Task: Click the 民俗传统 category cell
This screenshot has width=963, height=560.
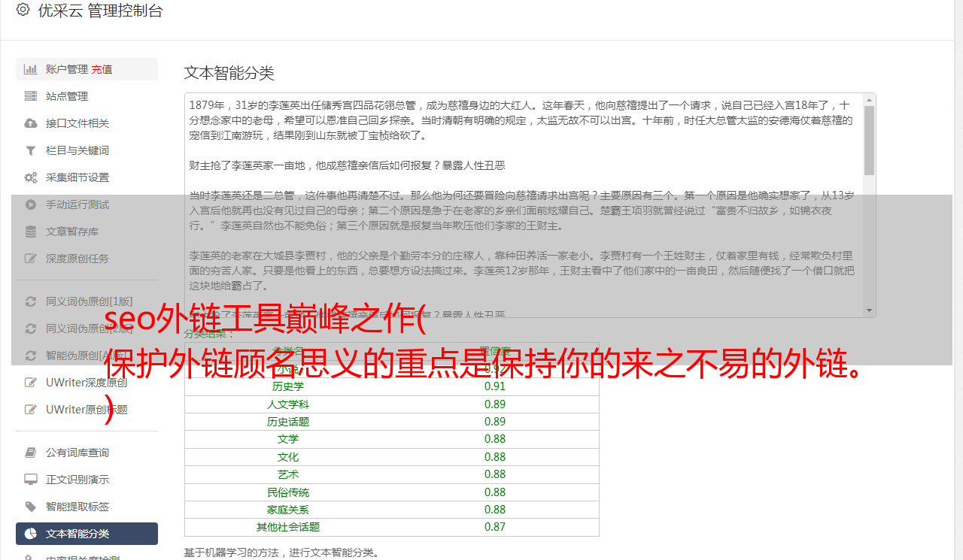Action: [288, 492]
